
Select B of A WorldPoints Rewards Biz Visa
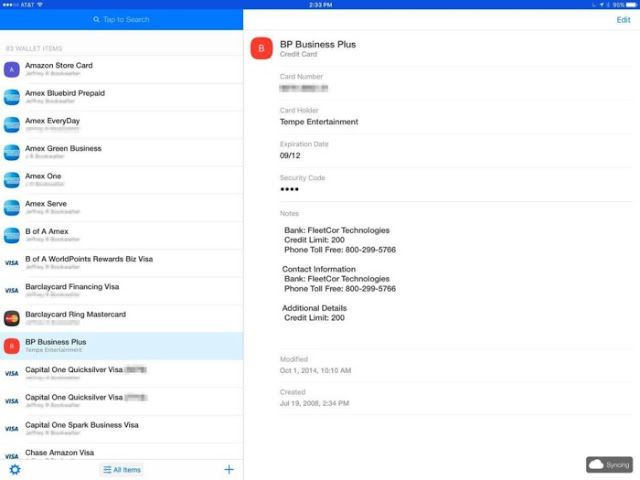[x=122, y=263]
